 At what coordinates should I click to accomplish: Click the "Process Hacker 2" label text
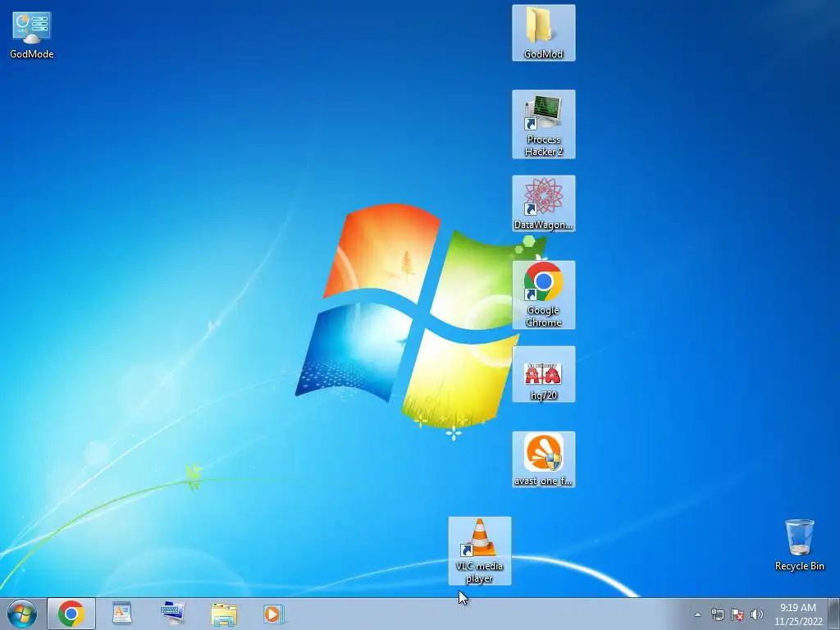(x=544, y=145)
